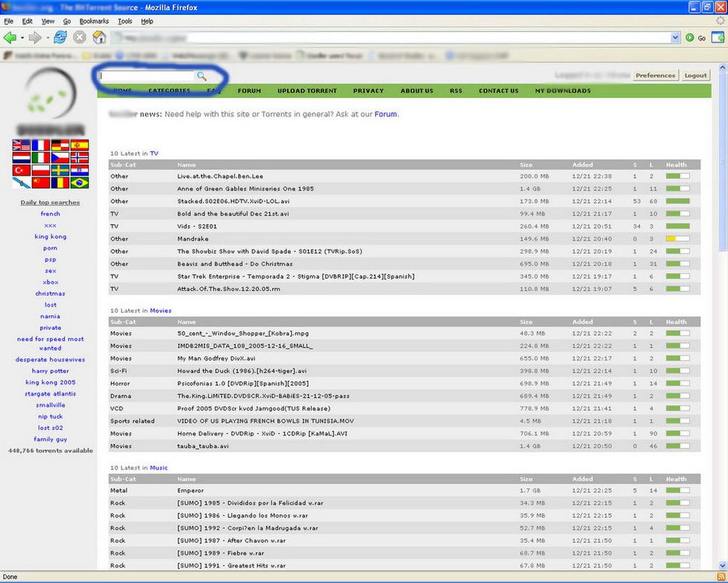Click the RSS feed icon in status bar
The height and width of the screenshot is (583, 728).
click(x=721, y=577)
